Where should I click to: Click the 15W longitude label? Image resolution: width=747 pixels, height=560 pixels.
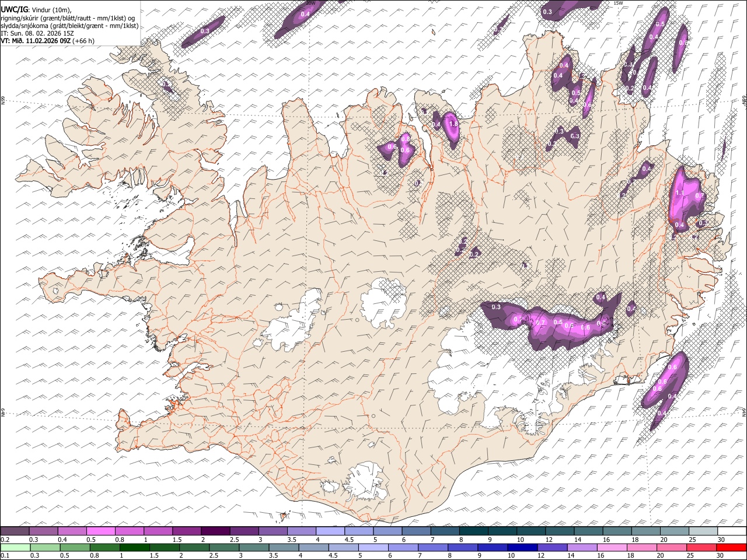coord(618,3)
